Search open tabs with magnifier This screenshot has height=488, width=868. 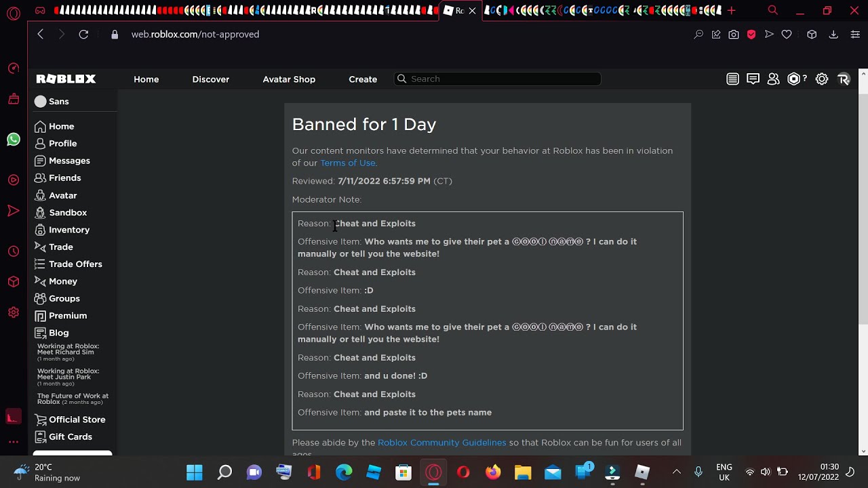click(x=772, y=11)
